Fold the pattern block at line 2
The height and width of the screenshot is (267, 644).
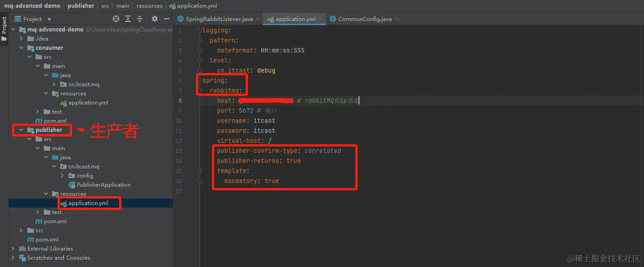(200, 40)
